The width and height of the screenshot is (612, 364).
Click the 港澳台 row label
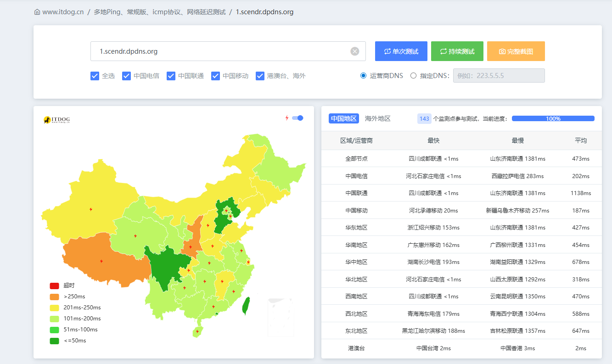(x=356, y=348)
